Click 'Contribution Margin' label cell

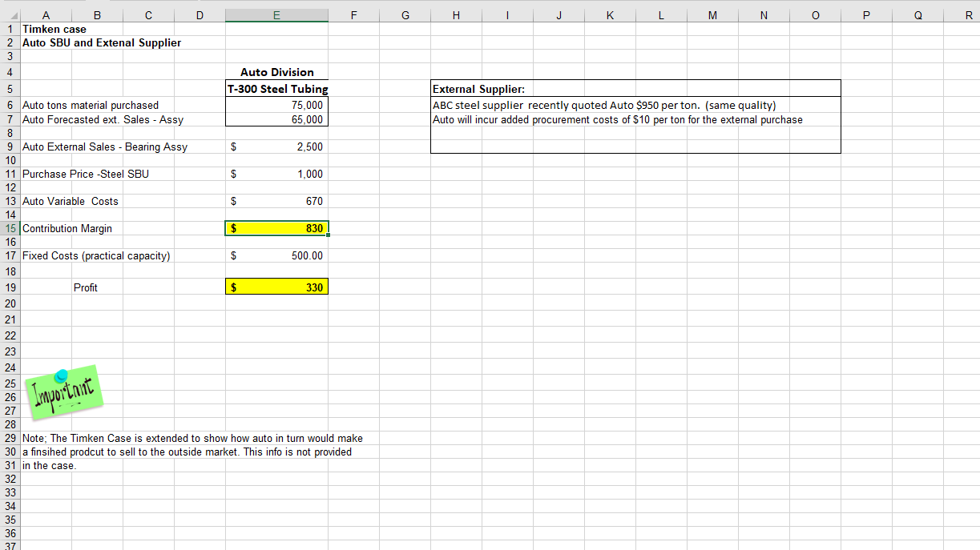(x=67, y=228)
